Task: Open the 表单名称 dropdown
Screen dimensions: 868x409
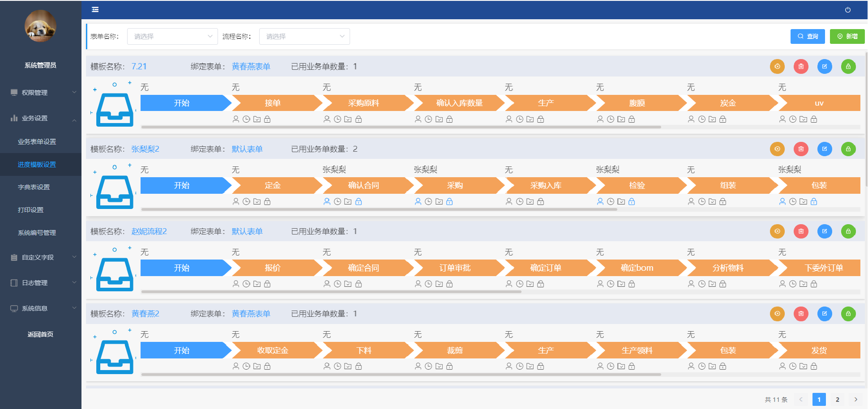Action: coord(172,37)
